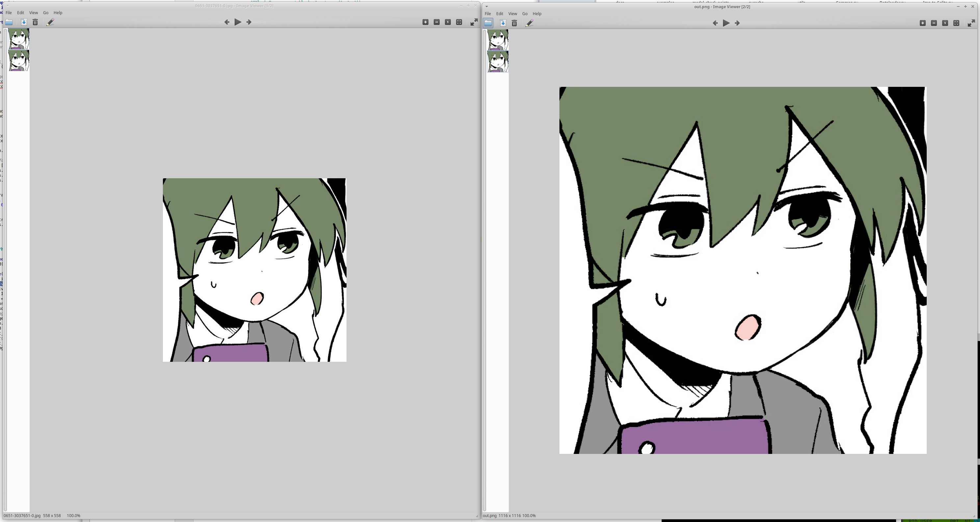Screen dimensions: 980x522
Task: Select first thumbnail in out.png window sidebar
Action: click(498, 40)
